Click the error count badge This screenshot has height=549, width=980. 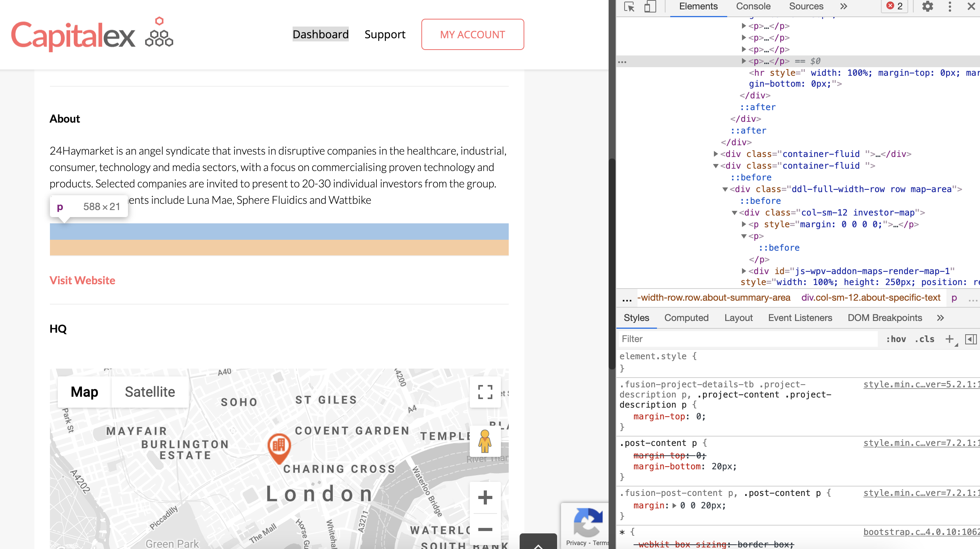pos(894,6)
